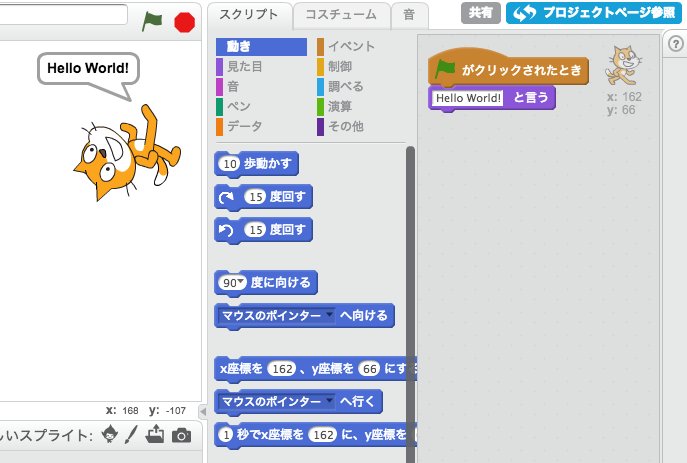Click the mouse y: -107 stage readout
687x463 pixels.
(167, 410)
